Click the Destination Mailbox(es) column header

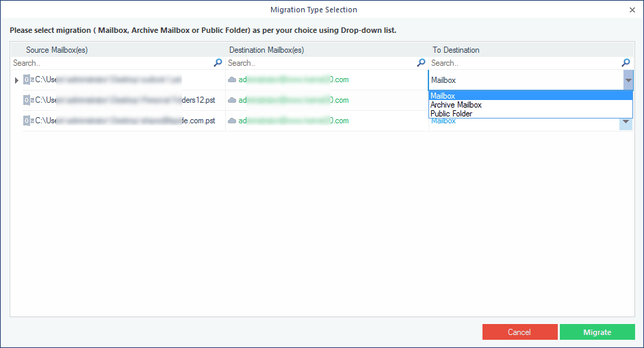(x=266, y=50)
